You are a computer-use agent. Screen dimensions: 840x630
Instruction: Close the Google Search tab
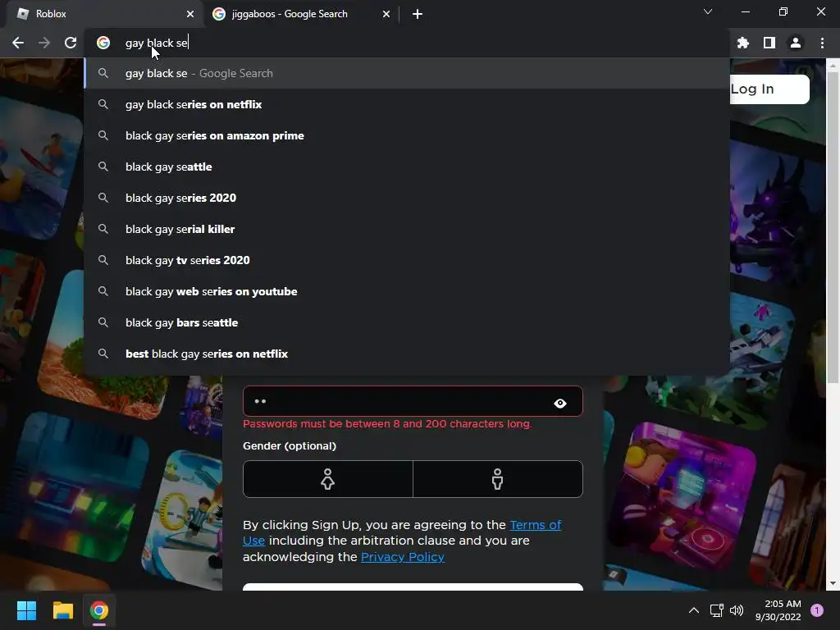[x=386, y=14]
